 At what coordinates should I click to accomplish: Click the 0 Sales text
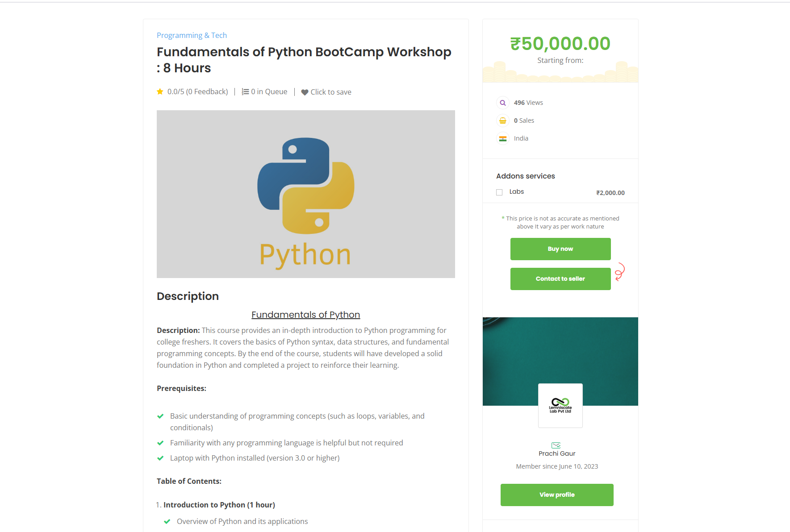pyautogui.click(x=524, y=121)
